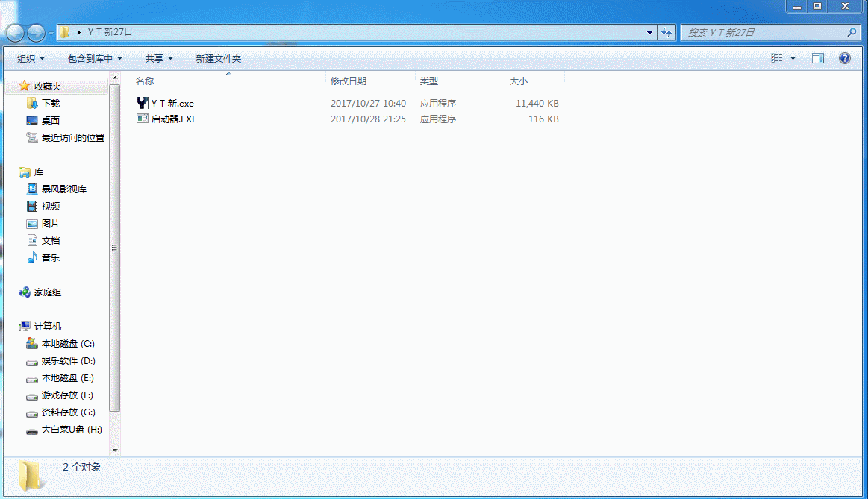Click the Back navigation arrow
Image resolution: width=868 pixels, height=499 pixels.
15,33
